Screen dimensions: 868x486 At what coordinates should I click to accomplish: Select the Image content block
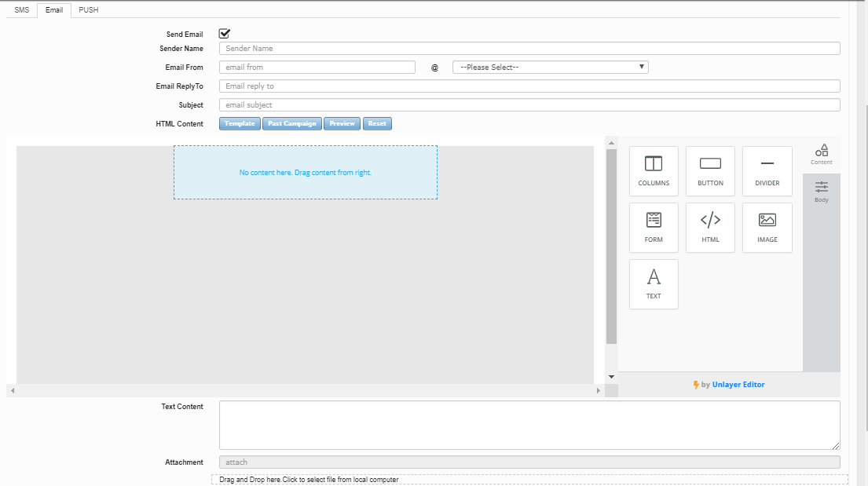click(767, 228)
